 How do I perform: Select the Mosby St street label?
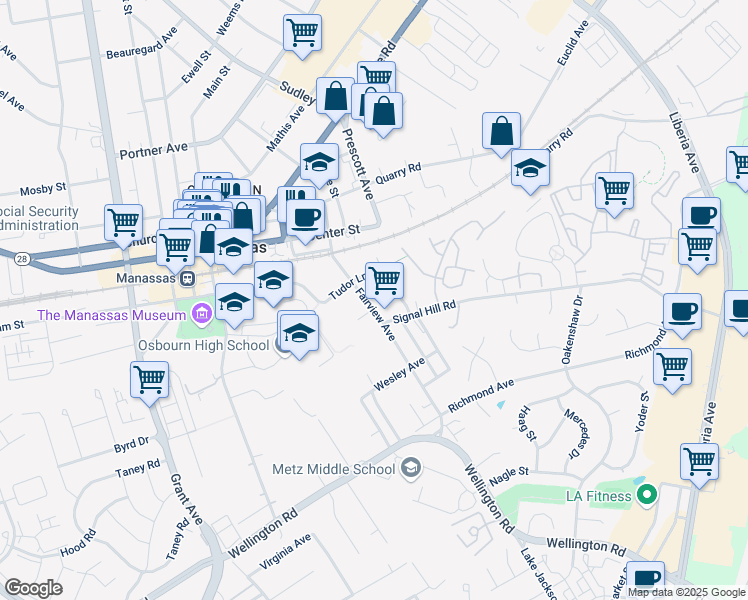[43, 189]
